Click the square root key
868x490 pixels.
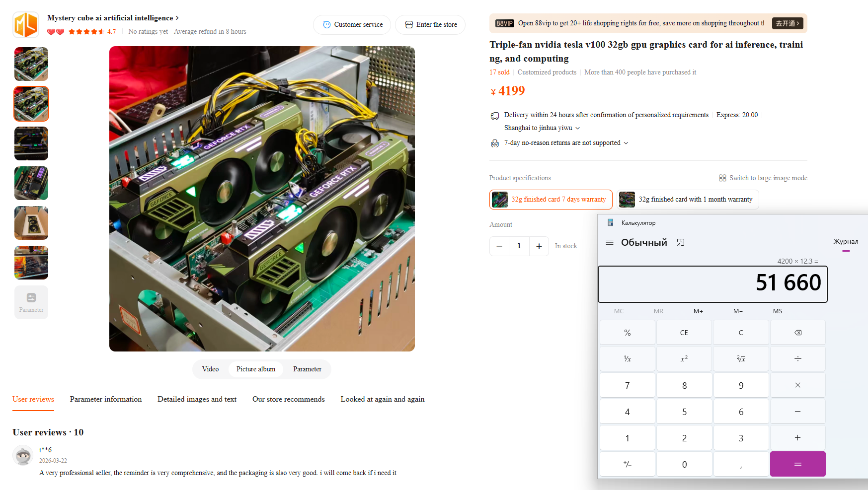(741, 359)
